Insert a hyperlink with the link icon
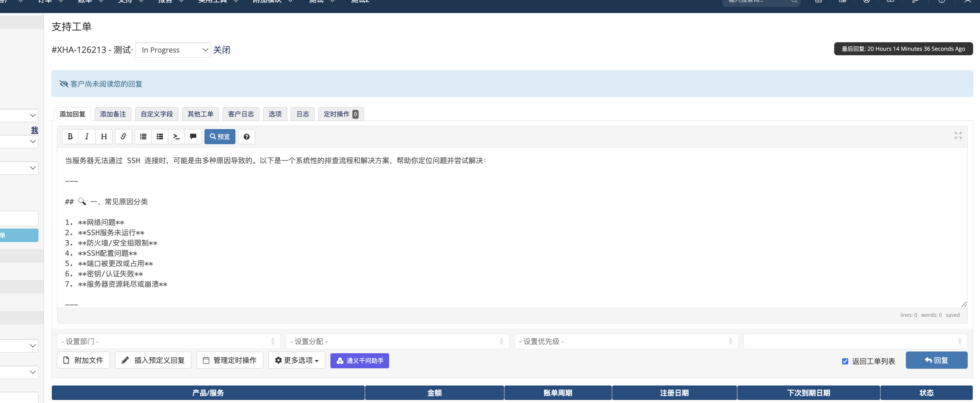The height and width of the screenshot is (403, 980). (x=123, y=136)
